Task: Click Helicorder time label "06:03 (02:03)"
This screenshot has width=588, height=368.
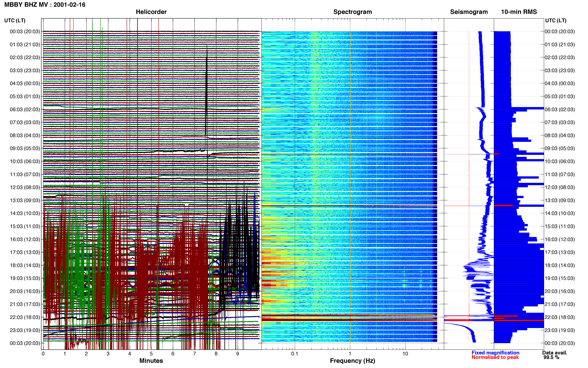Action: click(x=25, y=110)
